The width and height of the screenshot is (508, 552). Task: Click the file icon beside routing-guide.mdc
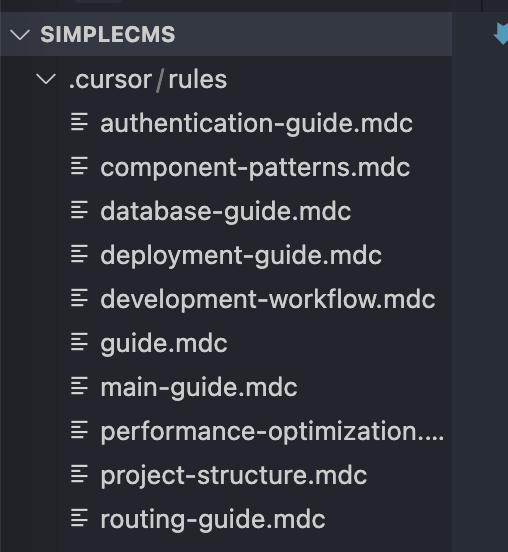point(79,518)
